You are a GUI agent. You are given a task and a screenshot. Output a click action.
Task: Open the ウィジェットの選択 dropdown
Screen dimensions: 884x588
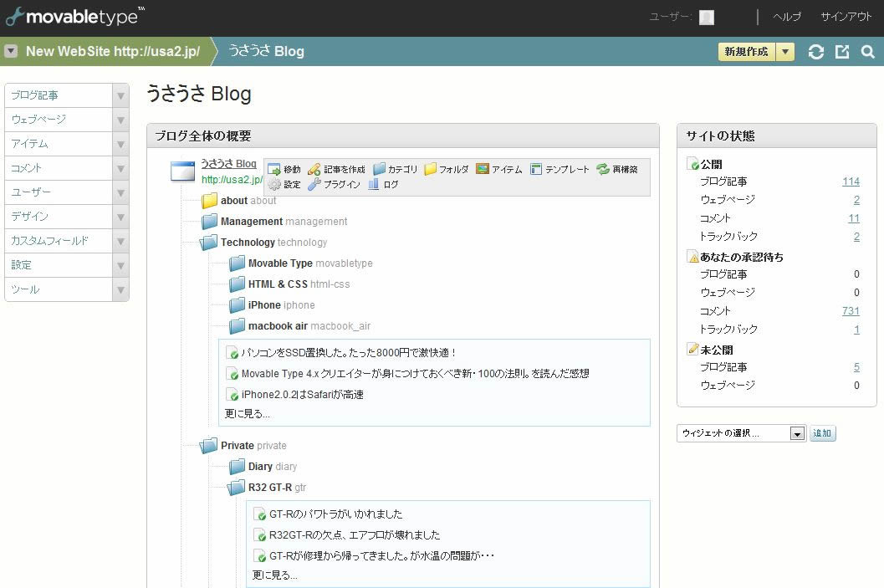point(741,433)
